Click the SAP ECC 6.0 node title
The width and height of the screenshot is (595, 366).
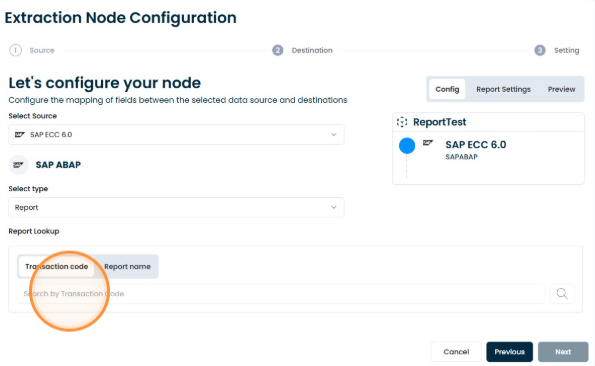(476, 145)
